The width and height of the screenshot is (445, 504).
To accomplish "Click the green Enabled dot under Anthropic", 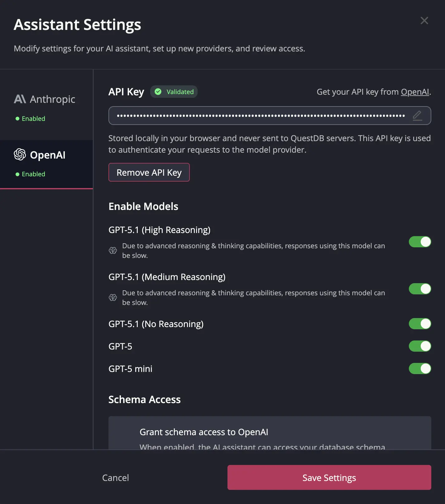I will [17, 118].
